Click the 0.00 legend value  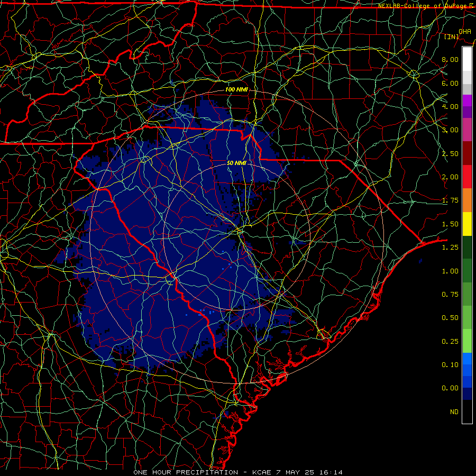[450, 388]
